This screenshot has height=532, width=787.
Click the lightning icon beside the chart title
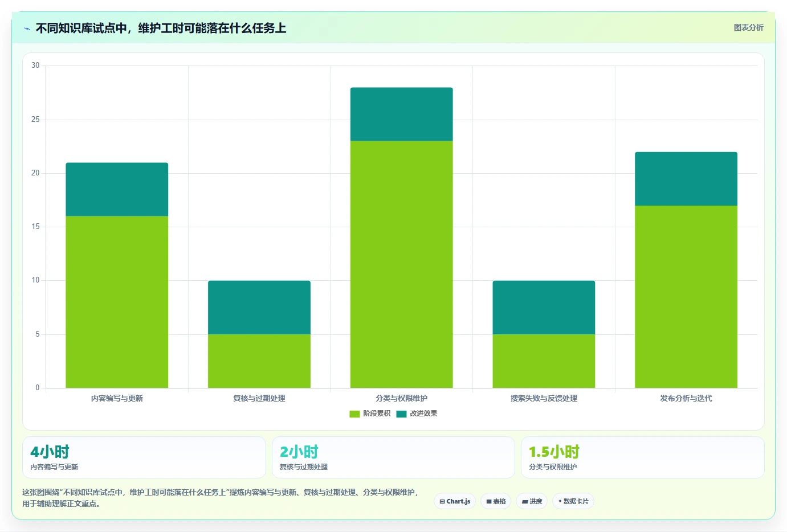(x=27, y=28)
